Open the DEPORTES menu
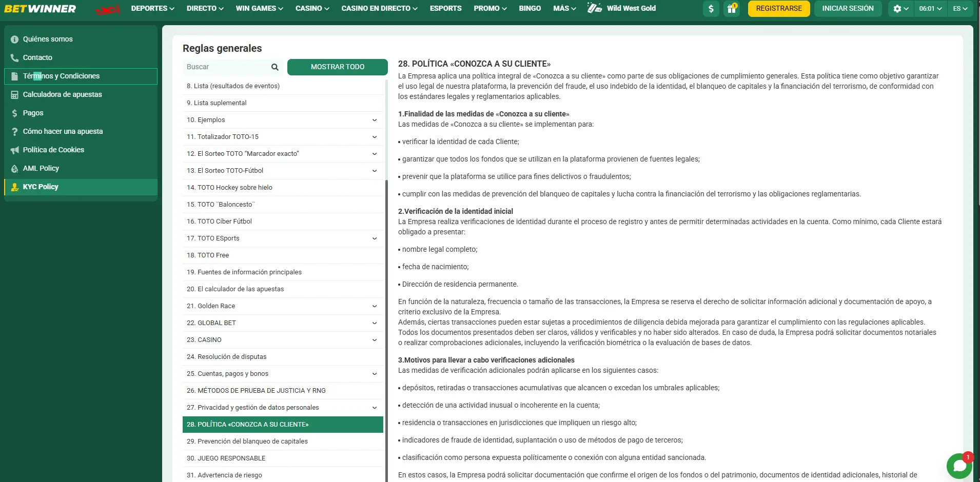This screenshot has width=980, height=482. click(x=152, y=8)
